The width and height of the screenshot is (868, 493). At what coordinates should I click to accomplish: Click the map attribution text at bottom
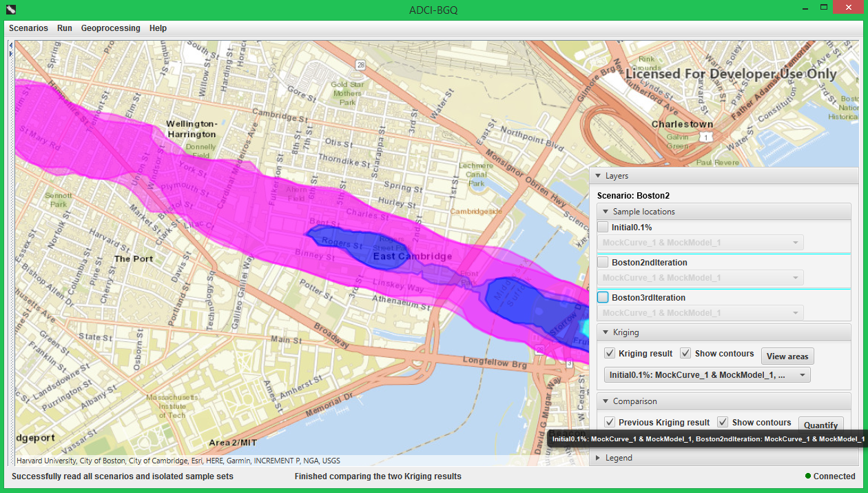pos(178,461)
